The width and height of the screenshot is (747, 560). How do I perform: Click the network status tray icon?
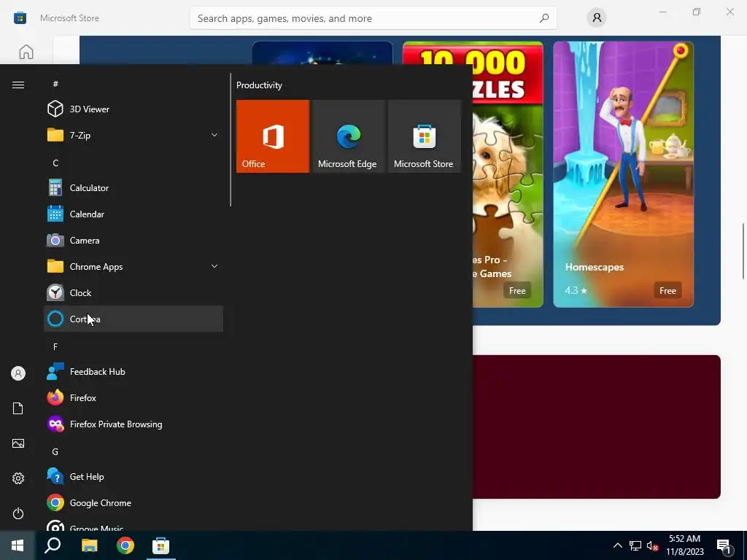point(635,545)
